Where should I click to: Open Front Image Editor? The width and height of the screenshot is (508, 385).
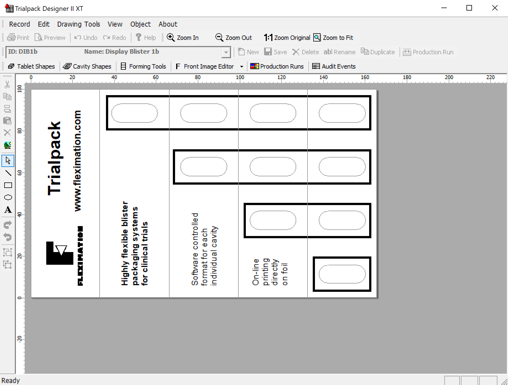pyautogui.click(x=204, y=66)
